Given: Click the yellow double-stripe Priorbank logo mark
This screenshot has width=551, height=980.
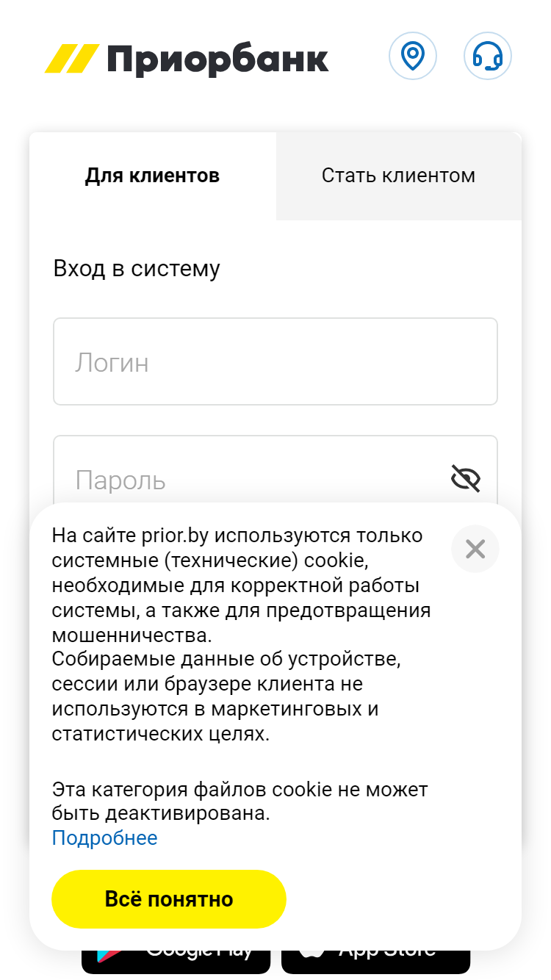Looking at the screenshot, I should pos(72,59).
